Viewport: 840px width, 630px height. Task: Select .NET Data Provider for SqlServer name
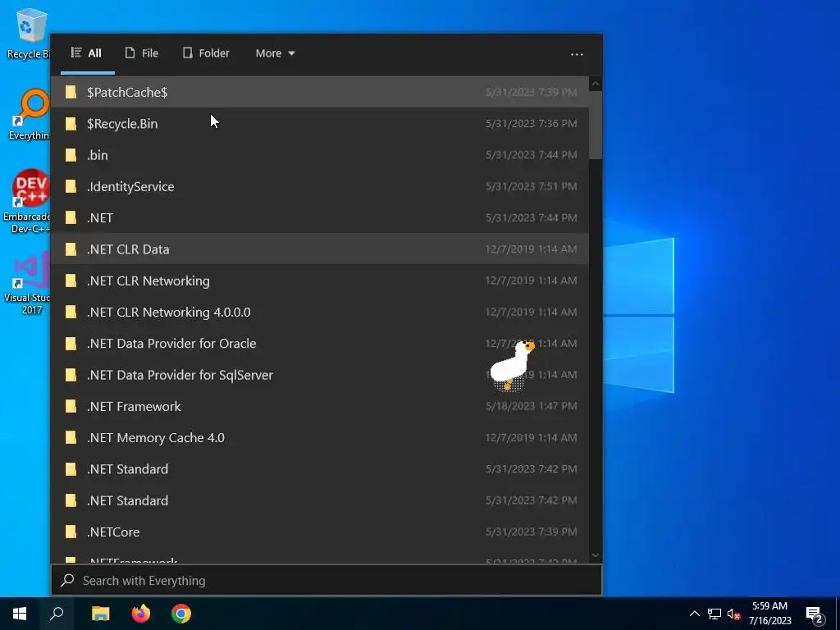pyautogui.click(x=180, y=375)
